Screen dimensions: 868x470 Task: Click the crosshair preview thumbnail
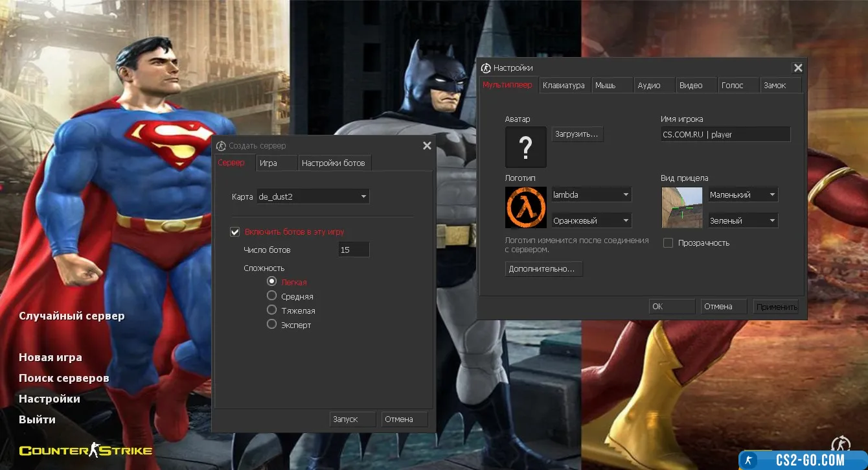coord(682,207)
